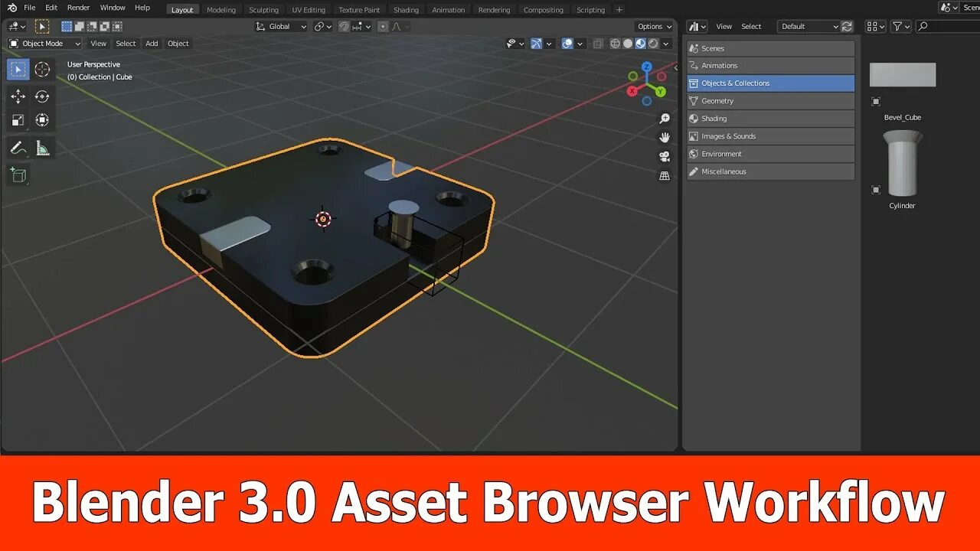Refresh the asset library list
Screen dimensions: 980x551
tap(847, 26)
